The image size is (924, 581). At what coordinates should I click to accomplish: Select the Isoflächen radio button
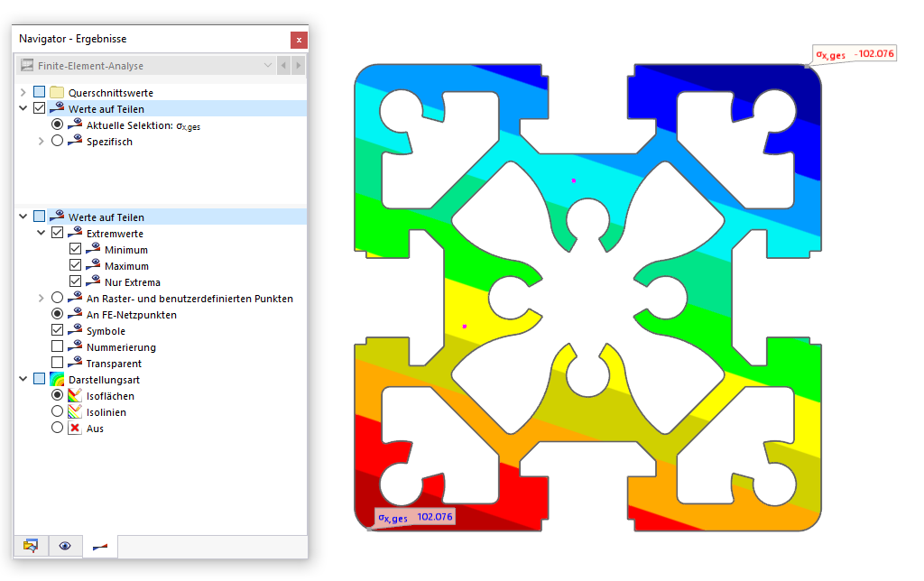[57, 395]
